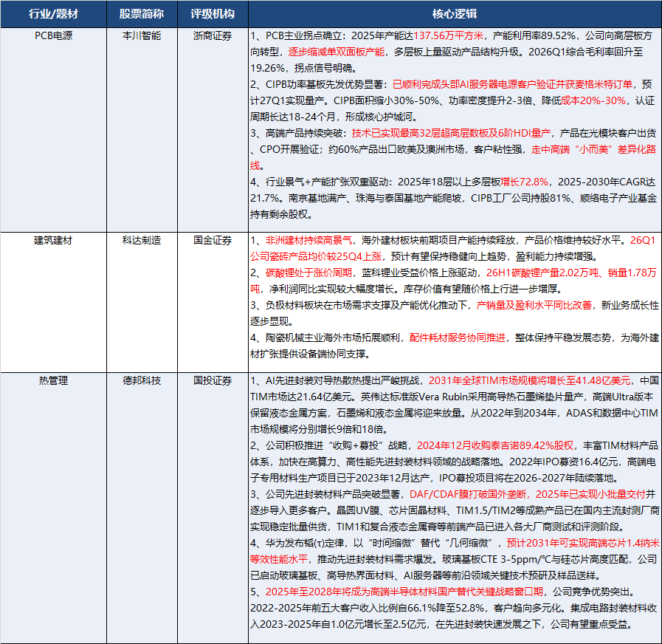Click the red text 产销量及盈利水平同比改善
The image size is (662, 644).
click(x=534, y=306)
